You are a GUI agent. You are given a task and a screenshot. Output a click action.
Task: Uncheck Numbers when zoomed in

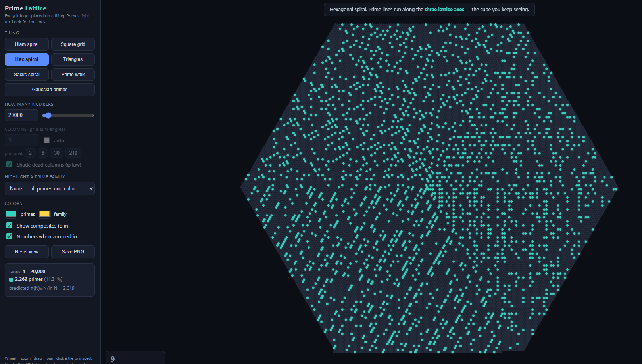coord(9,236)
